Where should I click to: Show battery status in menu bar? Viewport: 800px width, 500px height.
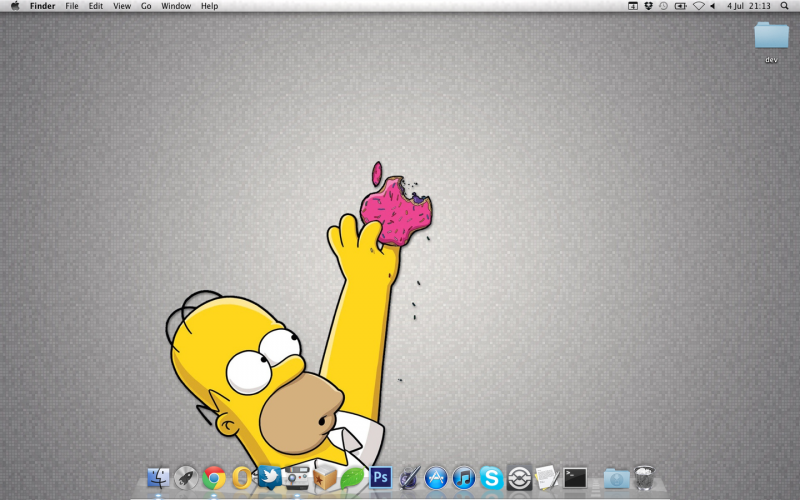pyautogui.click(x=681, y=6)
